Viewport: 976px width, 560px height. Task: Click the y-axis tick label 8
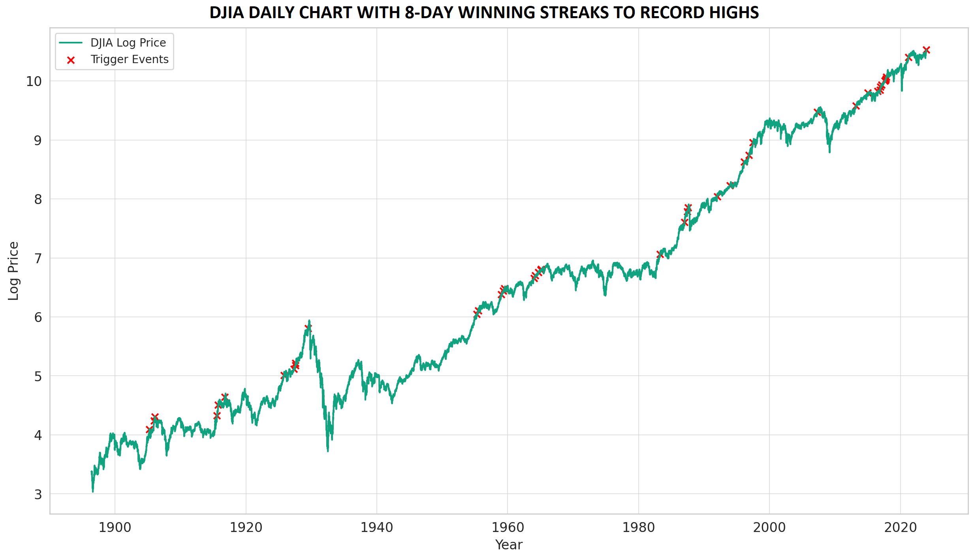(x=38, y=199)
